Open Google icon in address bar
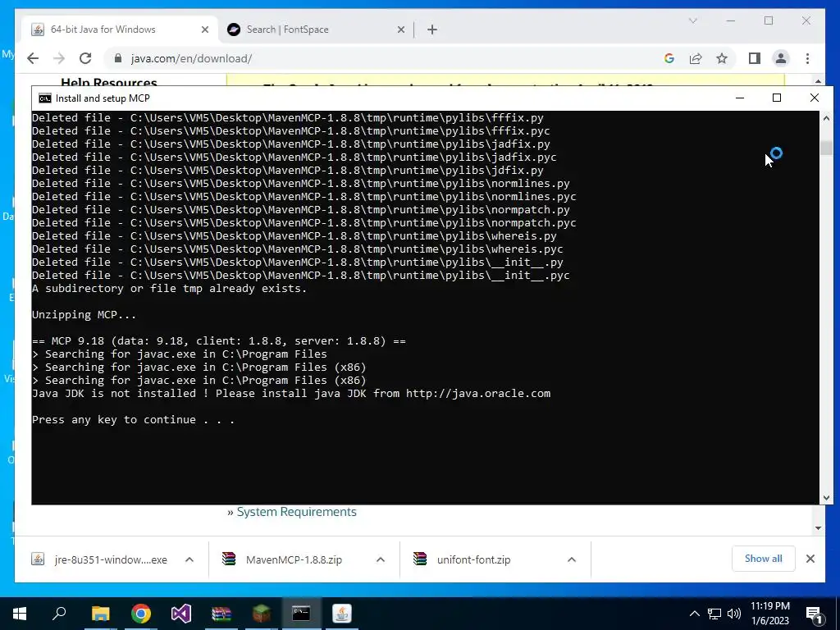This screenshot has width=840, height=630. 669,58
